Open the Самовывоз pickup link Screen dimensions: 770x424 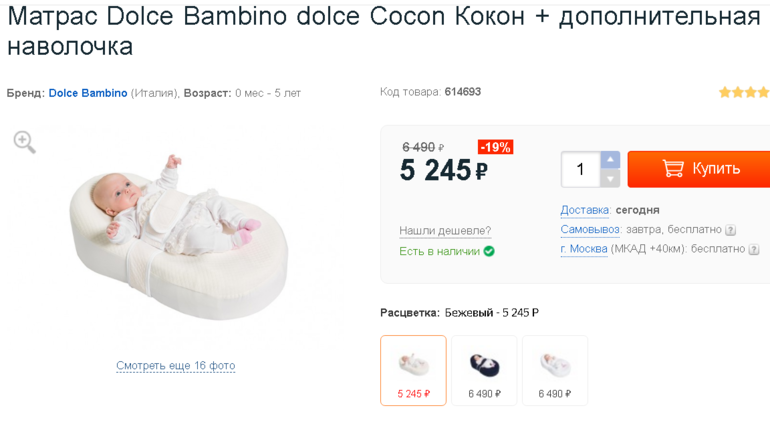(590, 230)
